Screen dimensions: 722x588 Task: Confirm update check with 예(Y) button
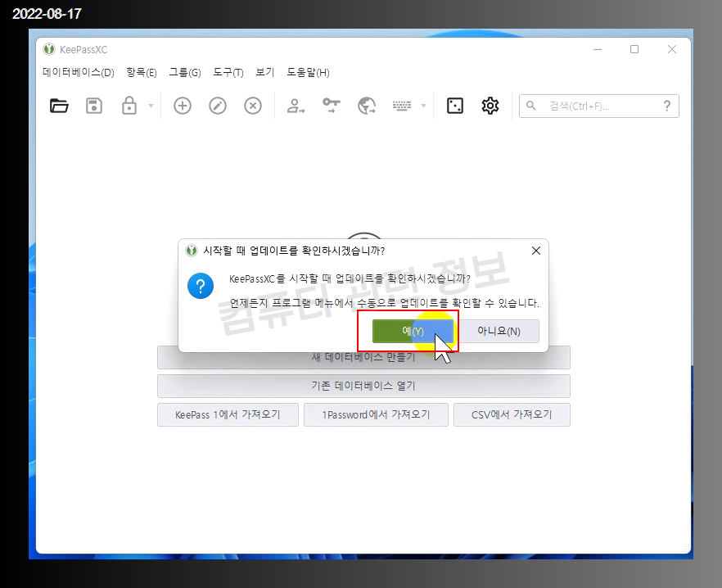pyautogui.click(x=413, y=331)
